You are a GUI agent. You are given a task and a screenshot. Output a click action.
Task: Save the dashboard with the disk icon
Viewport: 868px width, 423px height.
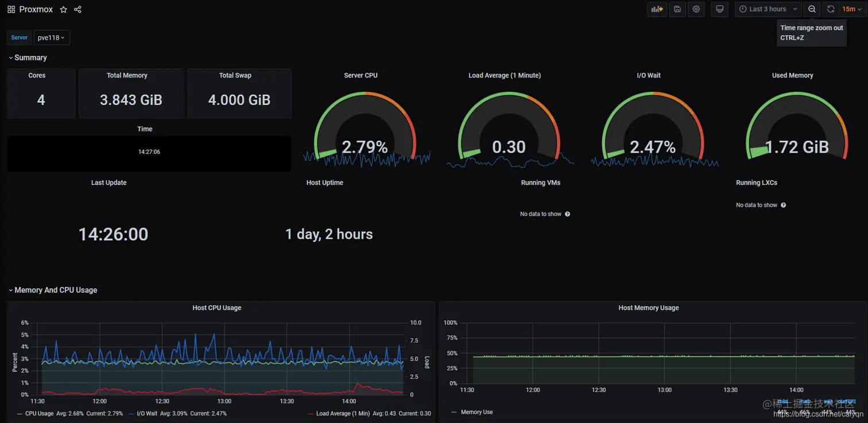[677, 9]
